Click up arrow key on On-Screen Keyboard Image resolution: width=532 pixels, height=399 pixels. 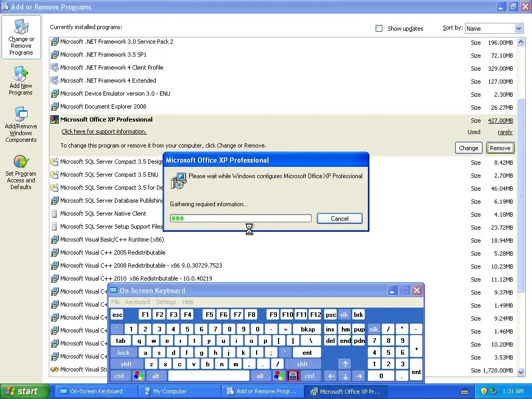345,364
